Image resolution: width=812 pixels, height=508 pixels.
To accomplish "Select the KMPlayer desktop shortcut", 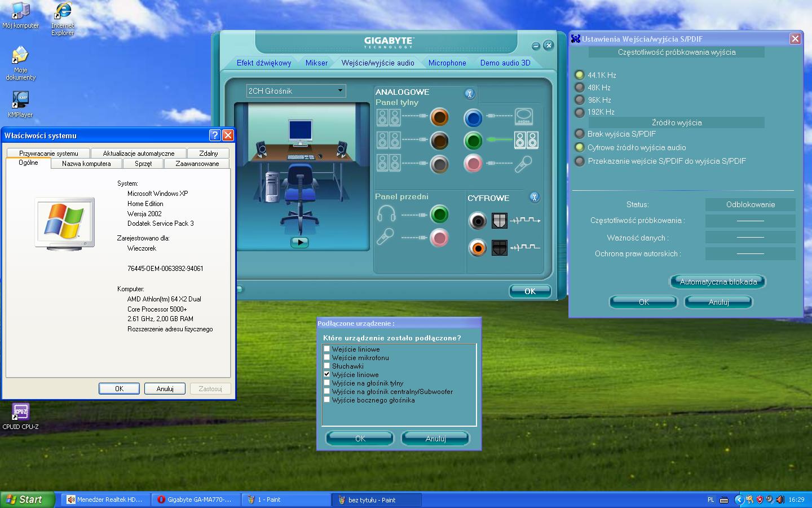I will [20, 104].
